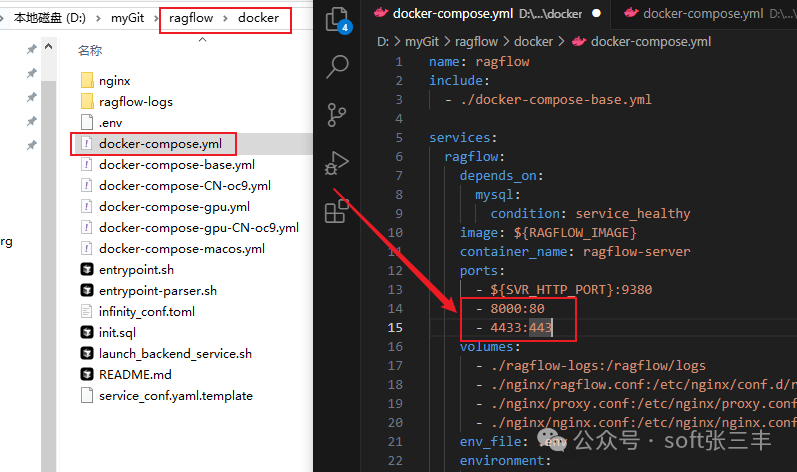797x472 pixels.
Task: Select the infinity_conf.toml file name
Action: (x=147, y=311)
